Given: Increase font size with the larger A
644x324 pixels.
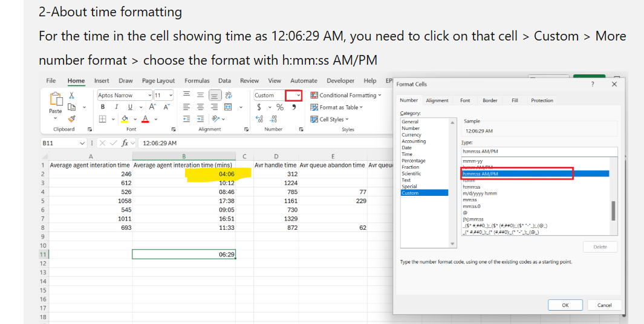Looking at the screenshot, I should click(x=152, y=107).
